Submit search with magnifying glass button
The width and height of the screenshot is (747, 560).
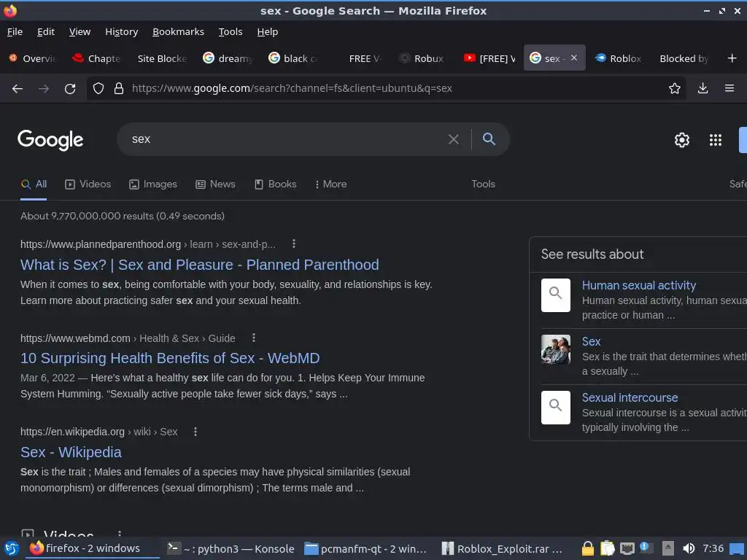coord(489,139)
